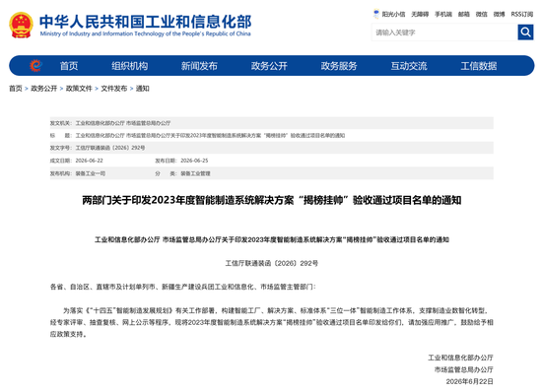542x392 pixels.
Task: Open the 互动交流 navigation menu
Action: click(x=409, y=66)
